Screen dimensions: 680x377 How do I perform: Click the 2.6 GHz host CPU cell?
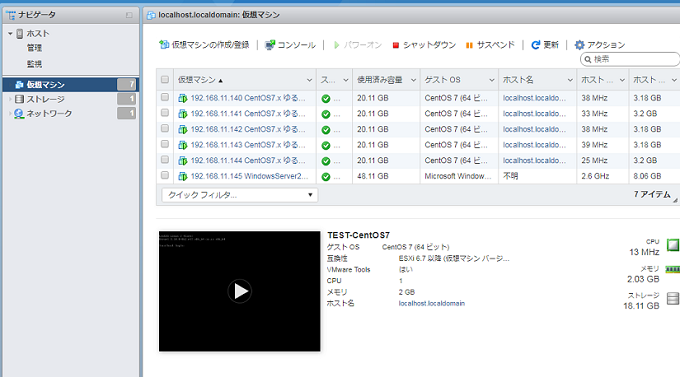pyautogui.click(x=595, y=176)
